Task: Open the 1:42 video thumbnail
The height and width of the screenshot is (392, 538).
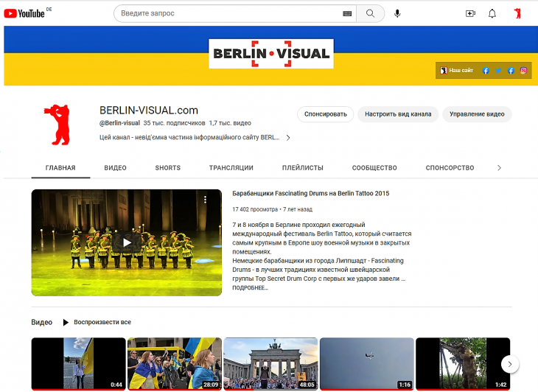Action: 463,364
